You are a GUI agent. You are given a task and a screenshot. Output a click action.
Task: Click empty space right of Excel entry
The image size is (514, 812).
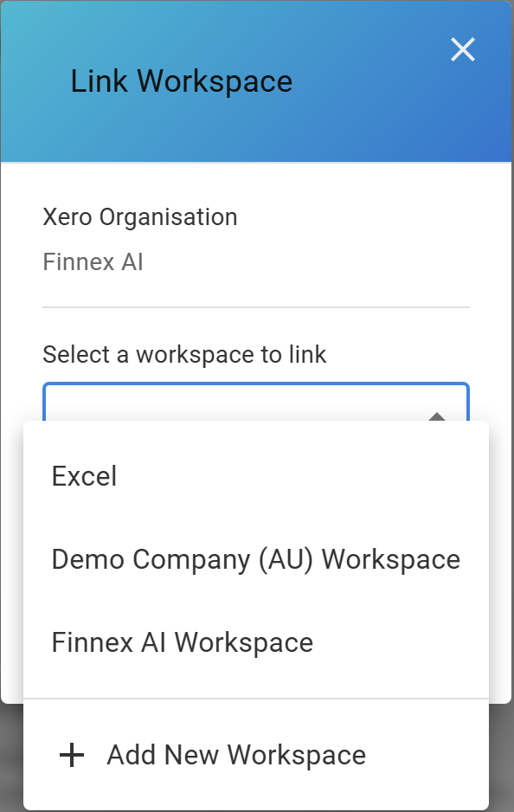click(303, 476)
